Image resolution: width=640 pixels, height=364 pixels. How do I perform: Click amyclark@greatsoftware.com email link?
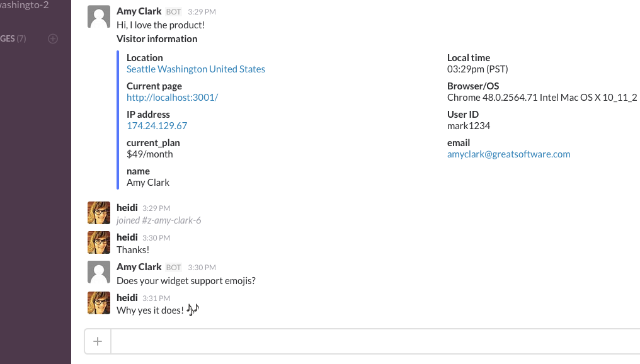tap(508, 154)
